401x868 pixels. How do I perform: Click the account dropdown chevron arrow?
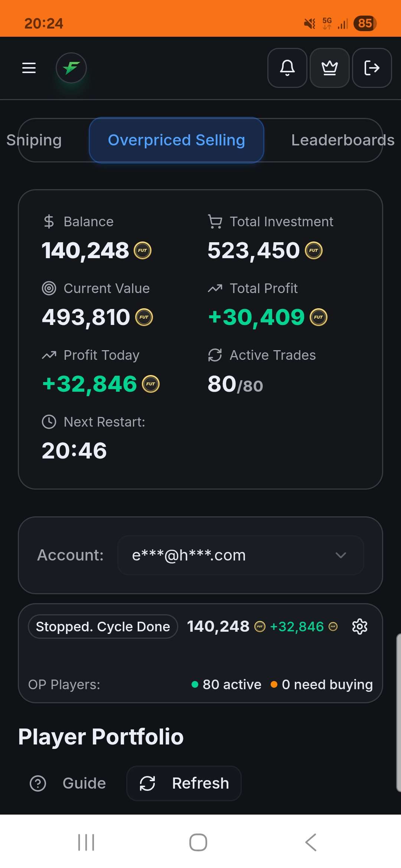click(x=340, y=555)
